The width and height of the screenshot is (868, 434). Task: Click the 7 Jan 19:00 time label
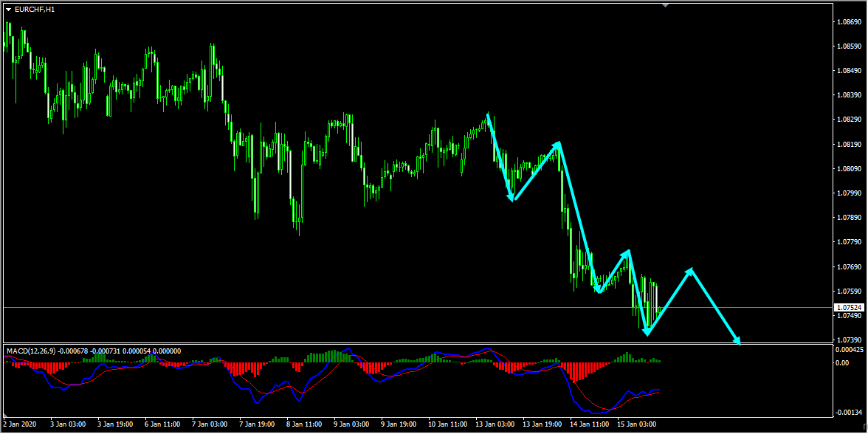pyautogui.click(x=258, y=424)
